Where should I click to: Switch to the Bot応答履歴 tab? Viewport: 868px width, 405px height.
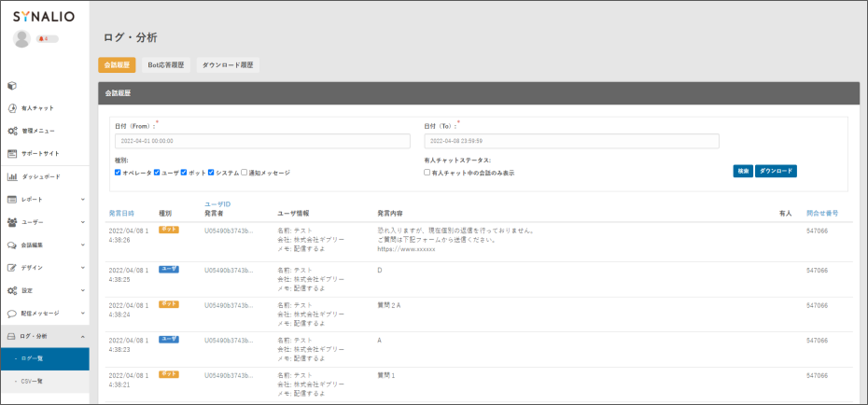[166, 65]
